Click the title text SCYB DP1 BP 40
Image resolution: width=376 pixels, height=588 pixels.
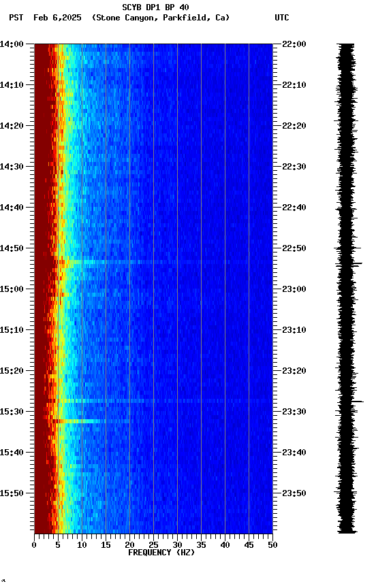point(155,7)
